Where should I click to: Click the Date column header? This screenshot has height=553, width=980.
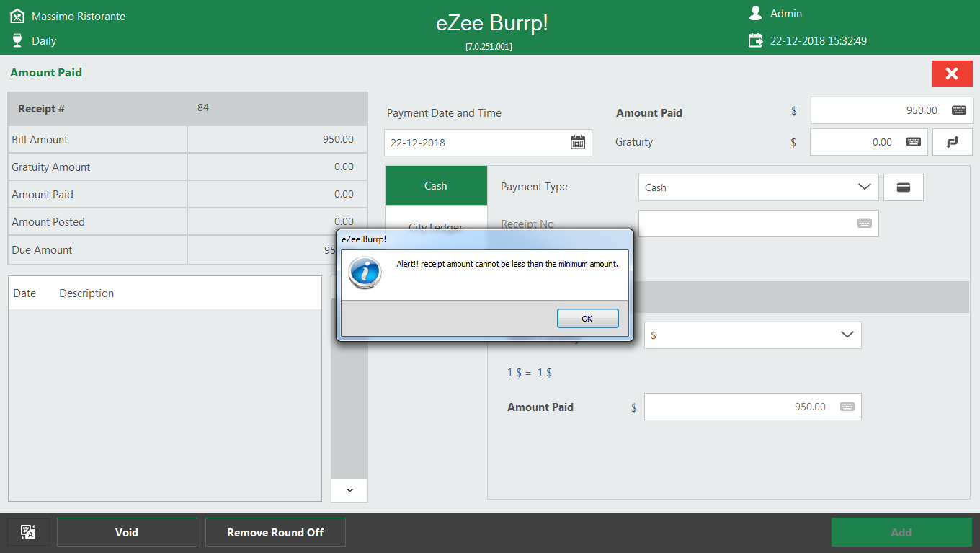[24, 293]
